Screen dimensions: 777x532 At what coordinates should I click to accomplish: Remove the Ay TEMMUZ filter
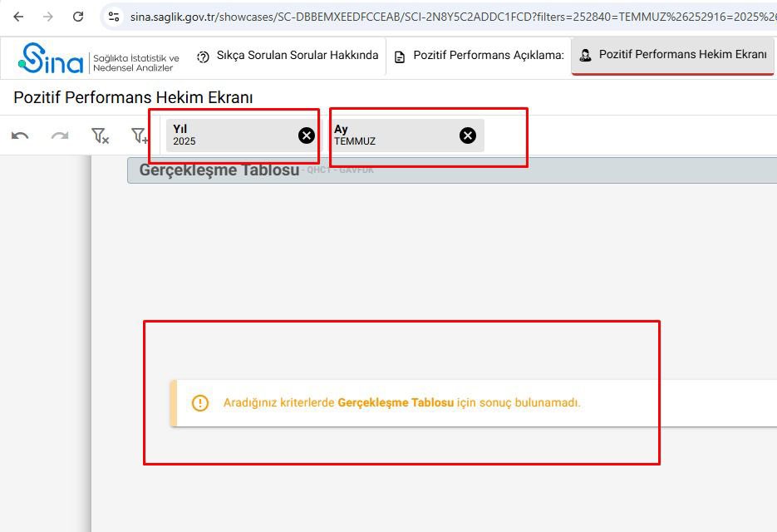[467, 135]
